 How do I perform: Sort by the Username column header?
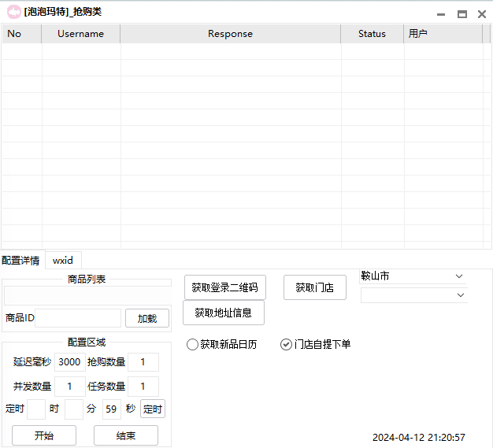coord(80,34)
